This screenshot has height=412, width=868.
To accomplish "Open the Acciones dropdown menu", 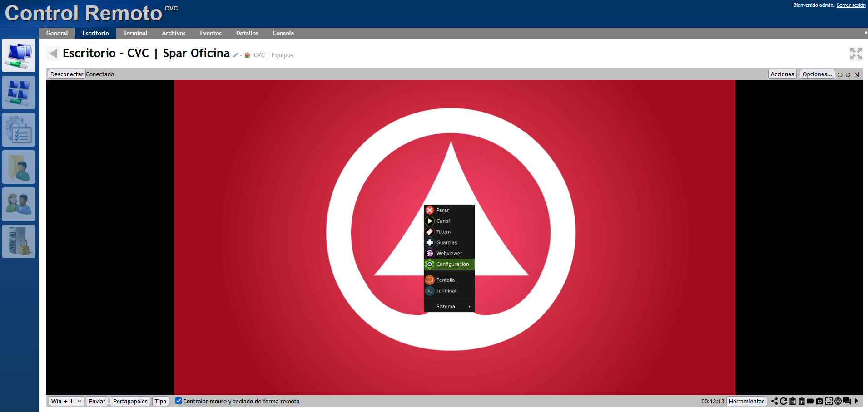I will [782, 74].
